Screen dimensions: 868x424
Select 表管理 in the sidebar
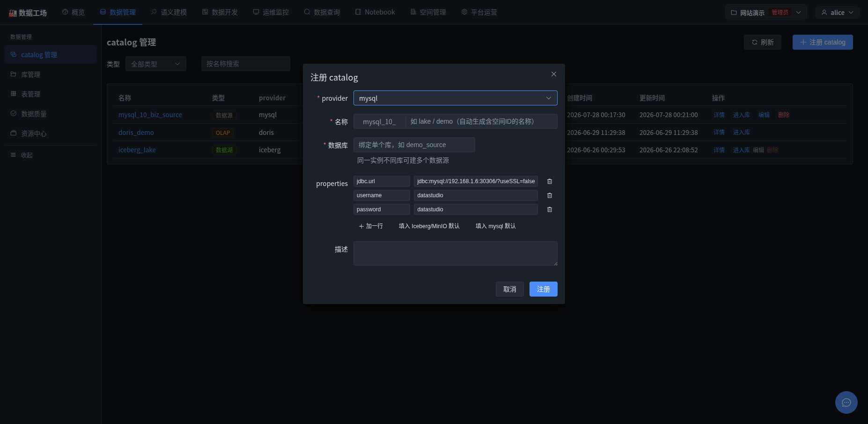51,94
